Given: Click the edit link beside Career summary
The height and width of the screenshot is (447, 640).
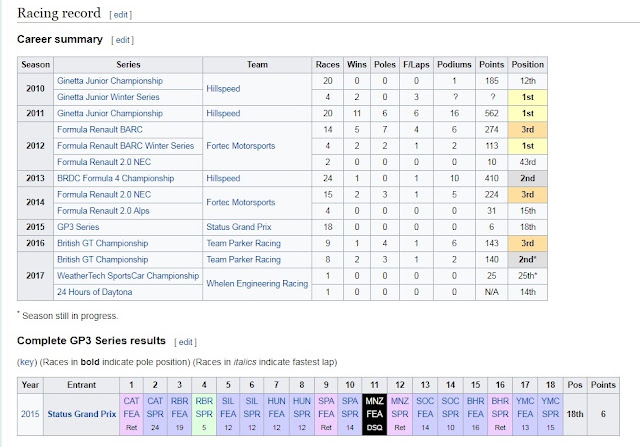Looking at the screenshot, I should coord(122,40).
